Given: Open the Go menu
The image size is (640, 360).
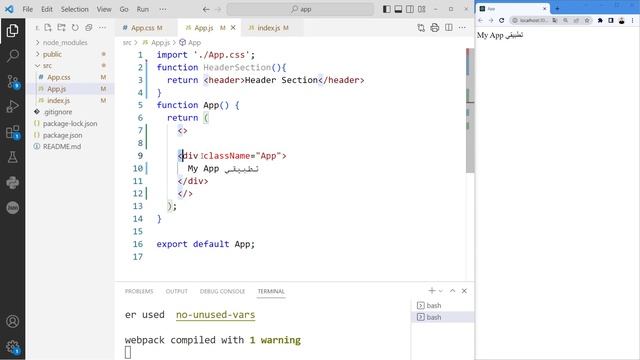Looking at the screenshot, I should [x=124, y=9].
